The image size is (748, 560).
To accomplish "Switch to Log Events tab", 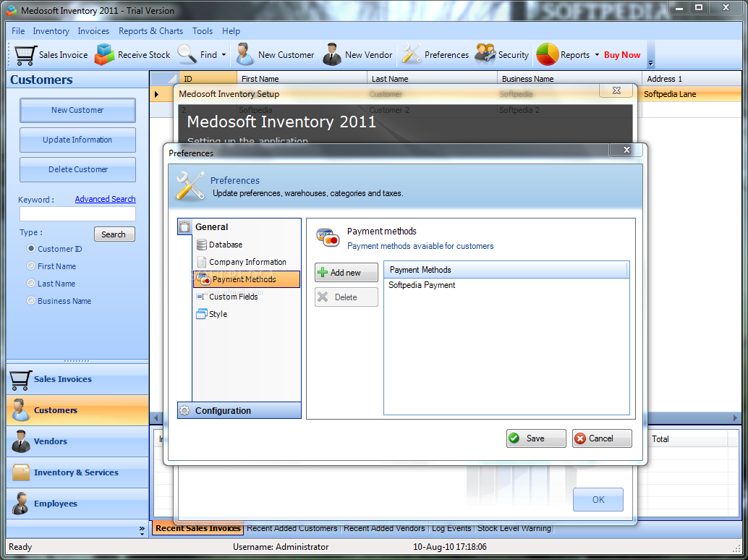I will 451,528.
